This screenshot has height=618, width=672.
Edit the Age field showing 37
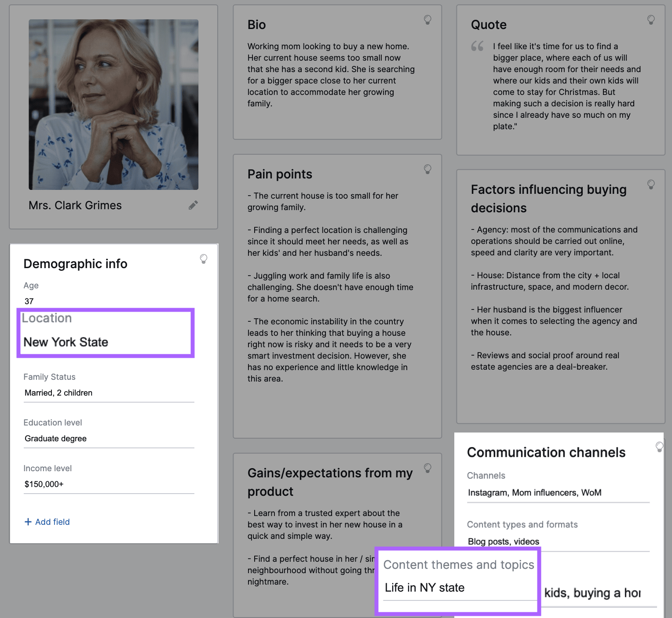tap(29, 301)
